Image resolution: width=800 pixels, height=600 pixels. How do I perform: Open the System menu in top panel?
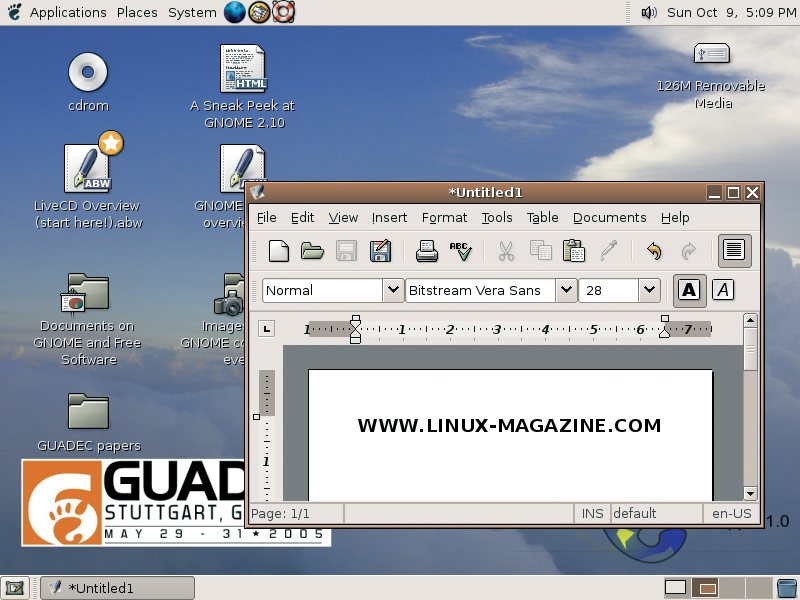coord(192,12)
